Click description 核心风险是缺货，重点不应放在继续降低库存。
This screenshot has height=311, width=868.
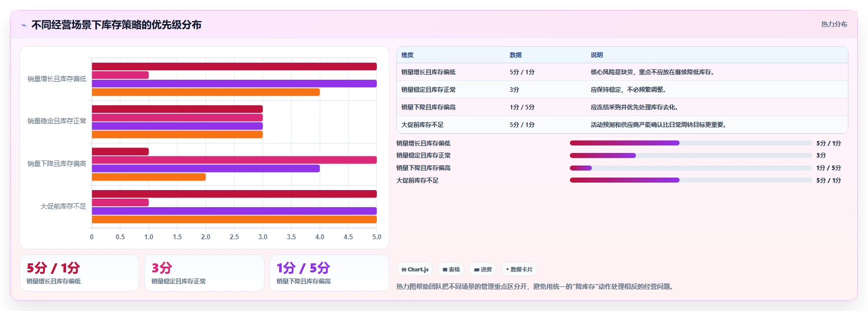[653, 72]
